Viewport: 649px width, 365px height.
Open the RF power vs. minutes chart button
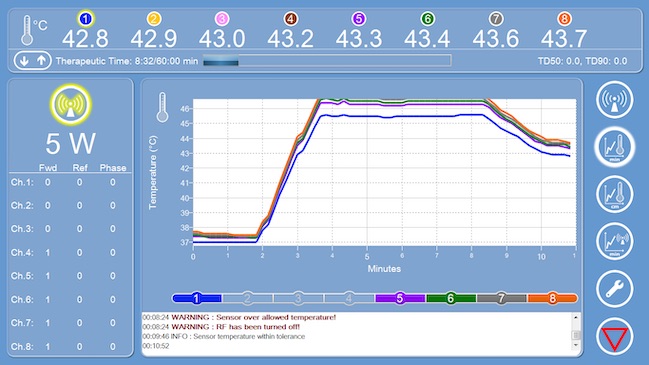coord(615,241)
